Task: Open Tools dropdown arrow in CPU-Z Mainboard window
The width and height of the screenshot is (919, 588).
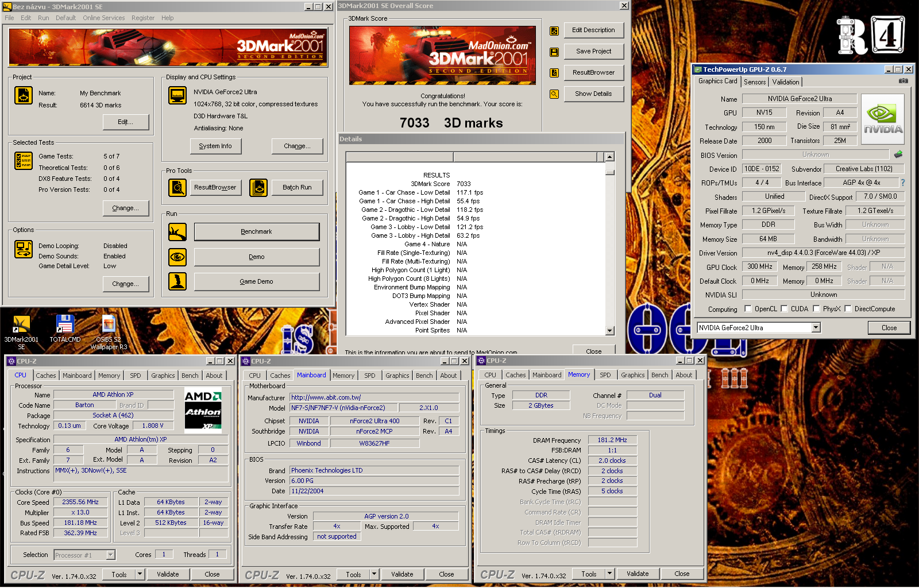Action: pyautogui.click(x=374, y=574)
